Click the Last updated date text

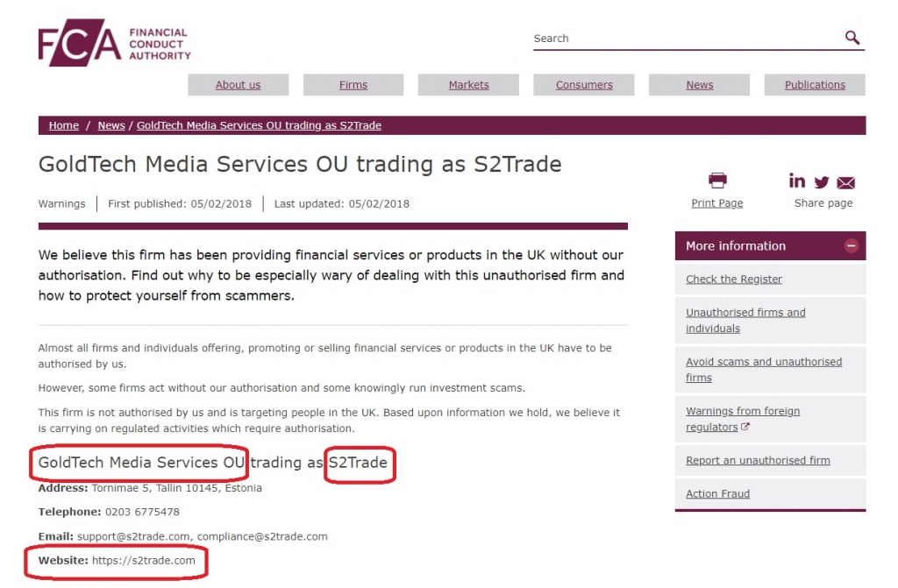341,204
